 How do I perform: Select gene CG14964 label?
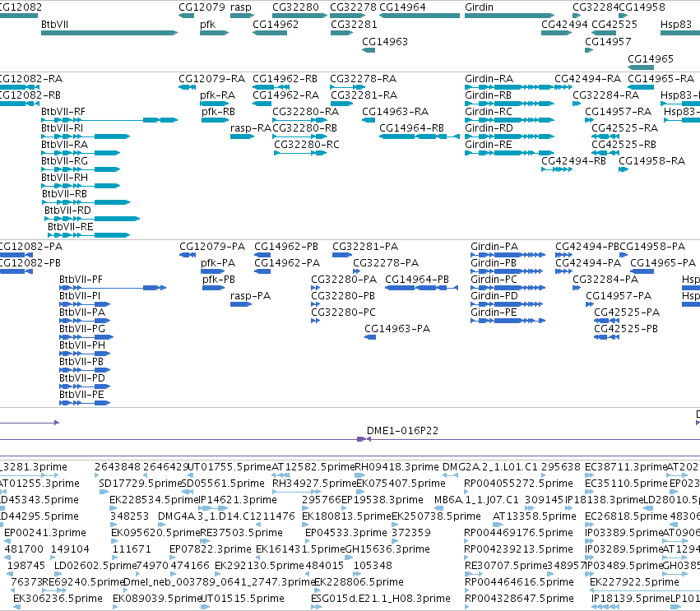[402, 7]
